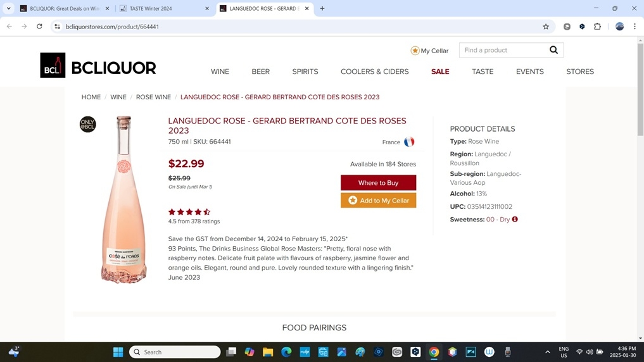Open My Cellar star icon
644x362 pixels.
coord(415,51)
